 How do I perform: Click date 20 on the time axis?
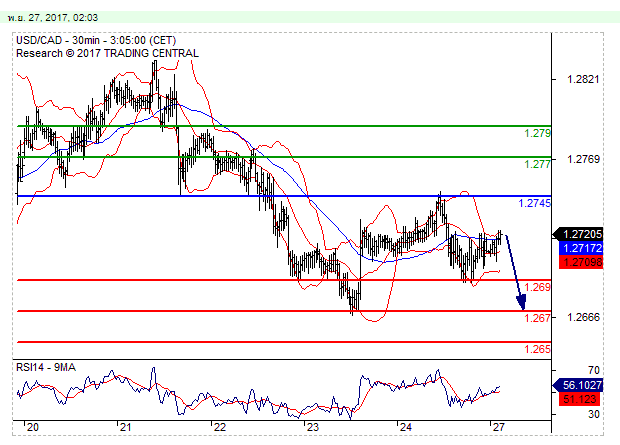pyautogui.click(x=33, y=427)
